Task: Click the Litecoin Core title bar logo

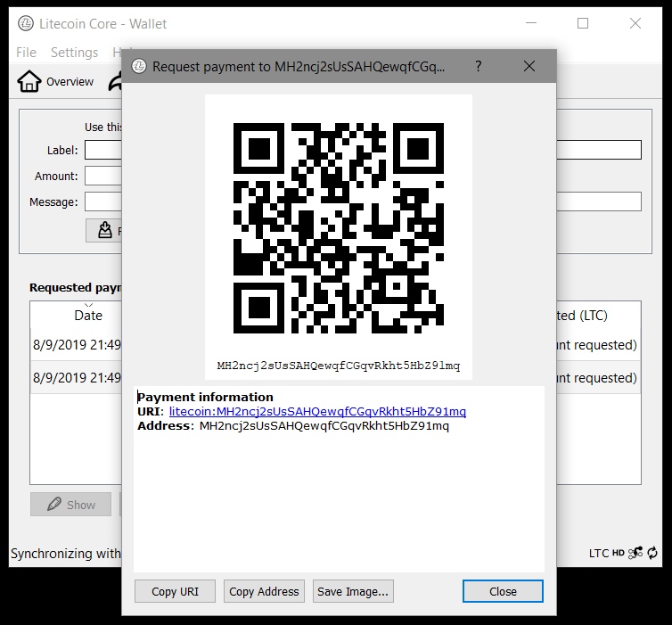Action: click(26, 23)
